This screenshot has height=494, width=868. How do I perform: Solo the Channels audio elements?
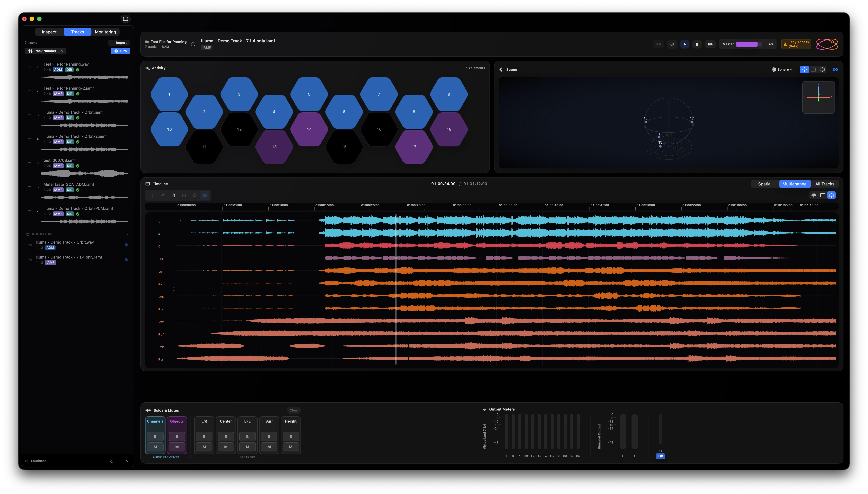point(155,436)
